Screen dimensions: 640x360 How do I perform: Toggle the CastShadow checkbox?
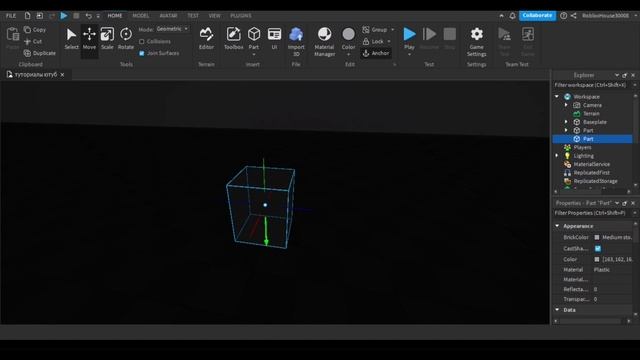point(598,249)
